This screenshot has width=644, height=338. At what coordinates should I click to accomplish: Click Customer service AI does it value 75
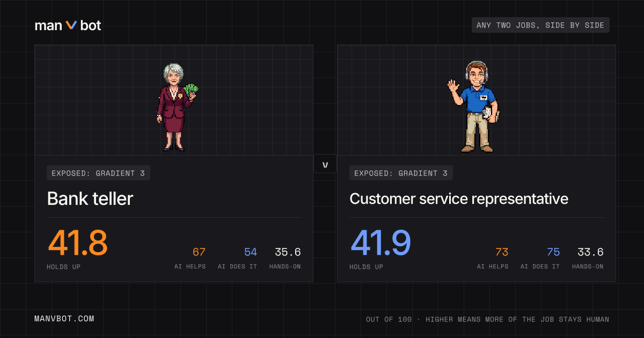553,252
